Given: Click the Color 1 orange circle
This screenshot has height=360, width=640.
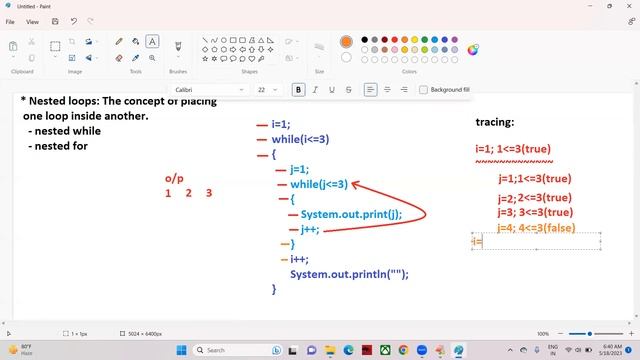Looking at the screenshot, I should pos(346,41).
